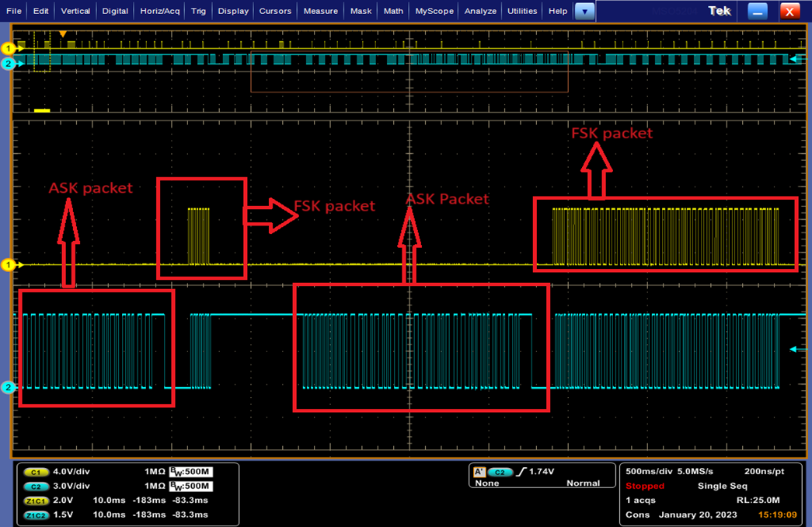Click the C1 bandwidth 500M field

[x=192, y=472]
